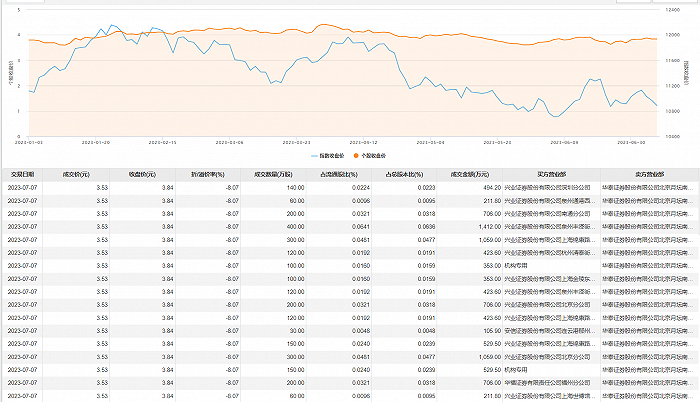Sort table by 交易日期 column header
700x402 pixels.
tap(22, 173)
